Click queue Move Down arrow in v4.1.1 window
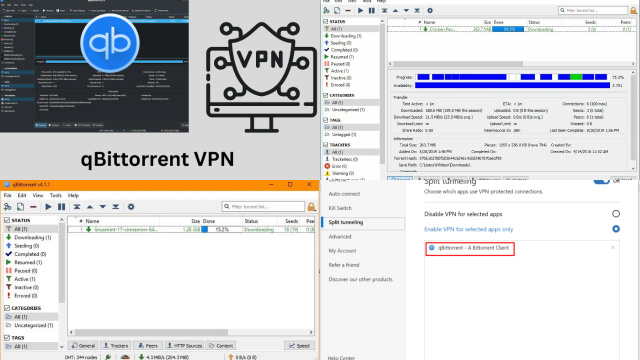Viewport: 640px width, 360px height. point(103,207)
